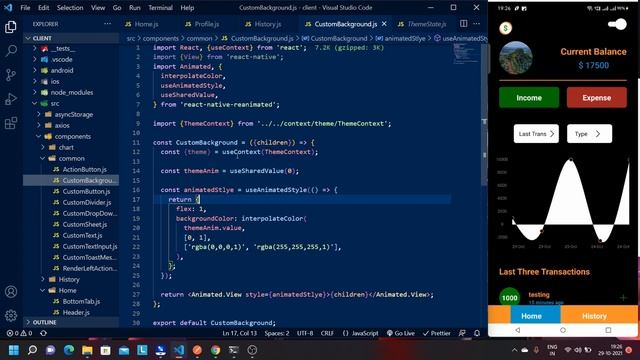The width and height of the screenshot is (640, 360).
Task: Tap the green Income button
Action: pyautogui.click(x=529, y=98)
